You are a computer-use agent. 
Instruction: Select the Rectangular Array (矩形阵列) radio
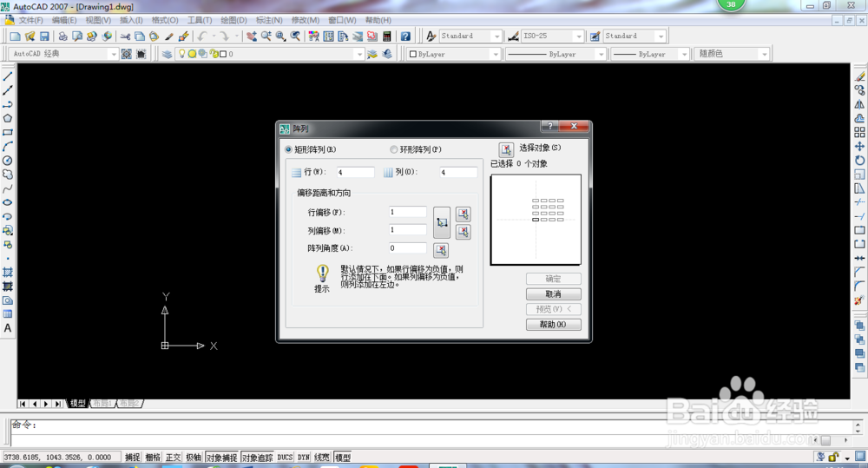pos(288,149)
